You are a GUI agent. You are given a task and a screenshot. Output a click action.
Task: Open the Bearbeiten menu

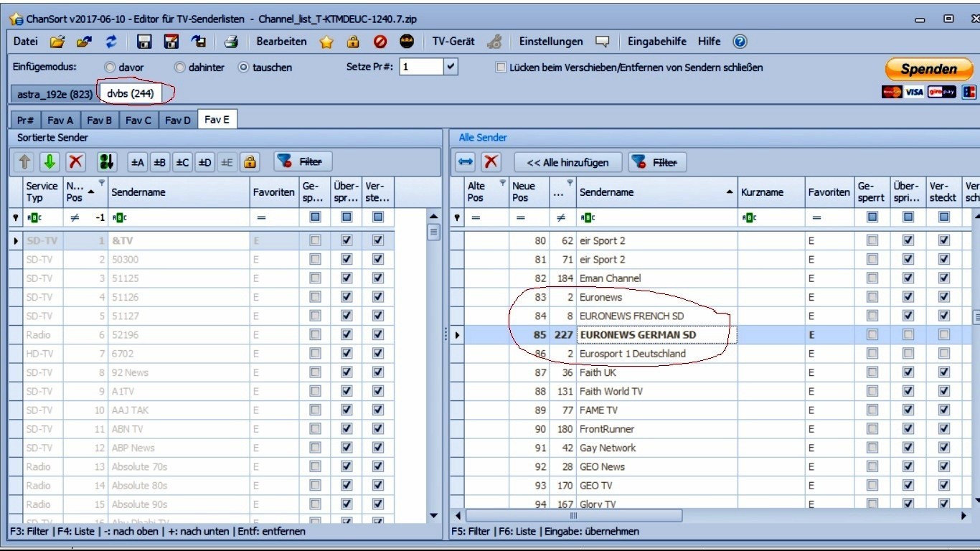point(282,42)
